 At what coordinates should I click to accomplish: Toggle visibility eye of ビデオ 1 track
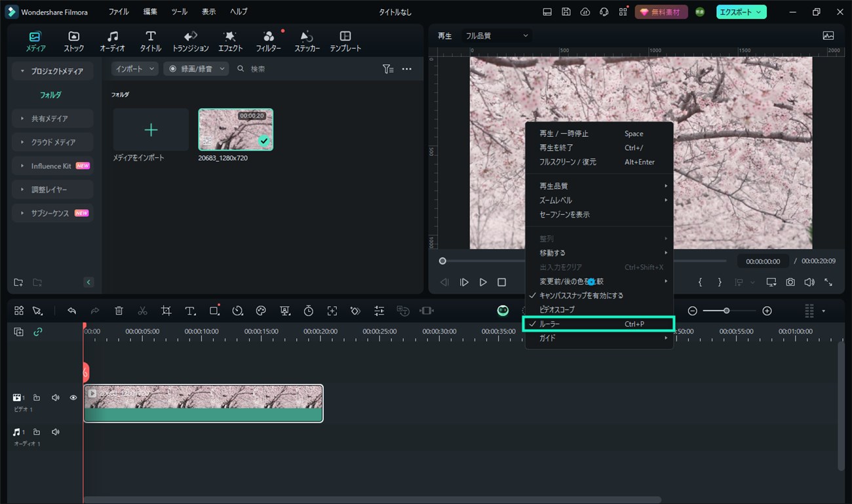point(73,398)
